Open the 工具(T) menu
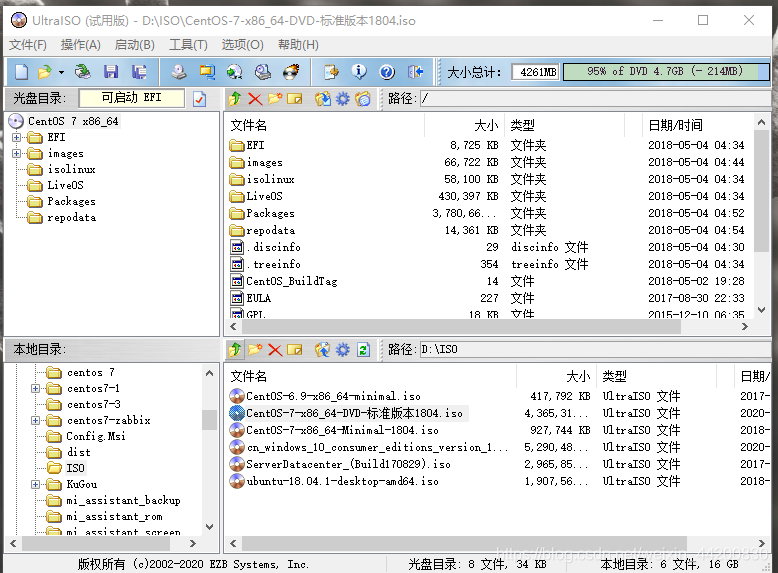 pyautogui.click(x=188, y=45)
